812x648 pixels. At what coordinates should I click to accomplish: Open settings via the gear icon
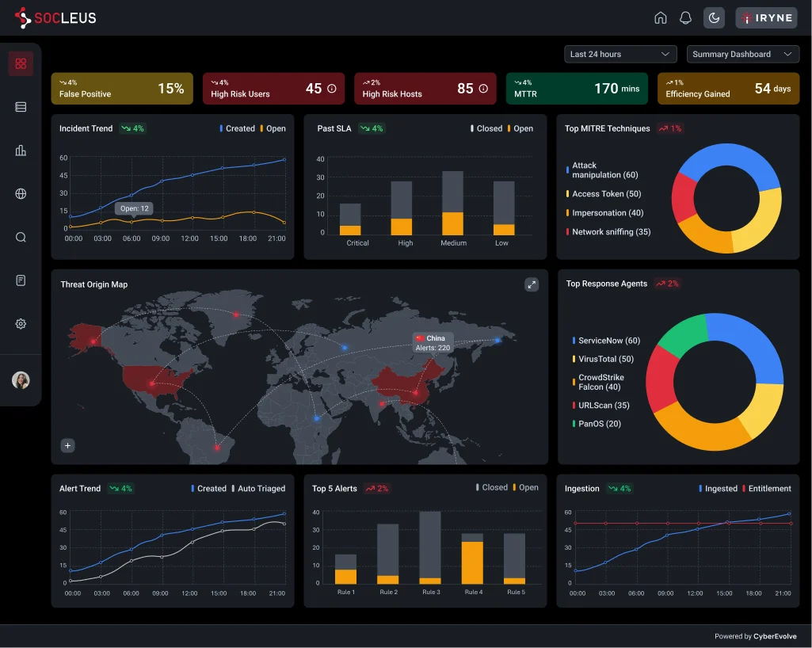pos(21,323)
